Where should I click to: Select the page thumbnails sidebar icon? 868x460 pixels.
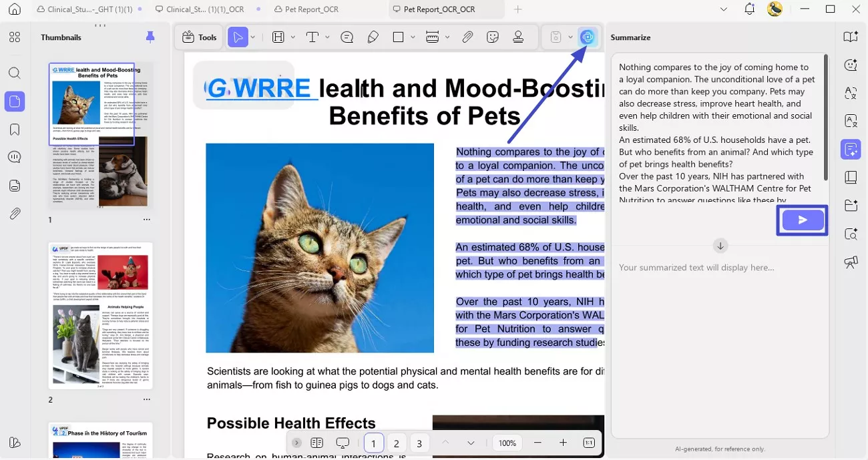click(15, 101)
